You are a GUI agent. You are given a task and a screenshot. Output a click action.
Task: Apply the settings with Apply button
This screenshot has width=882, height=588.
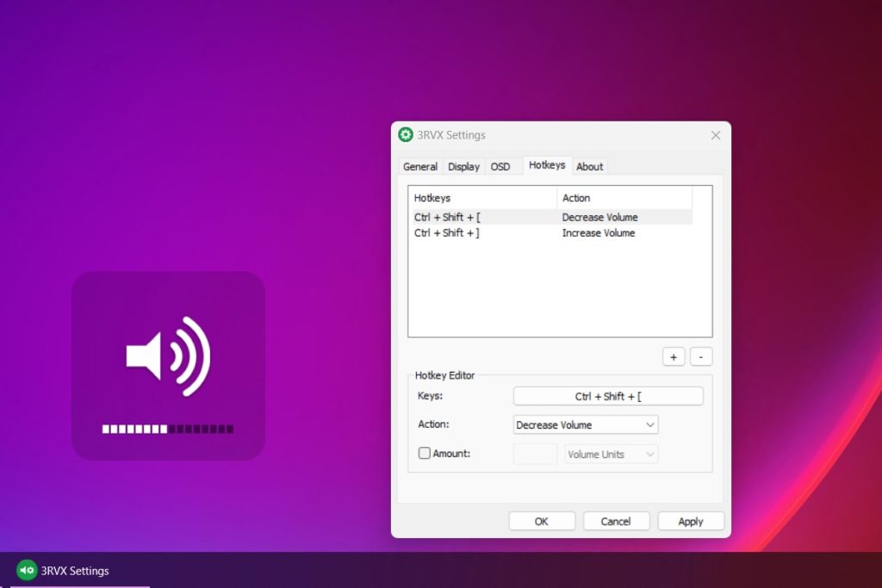click(691, 521)
